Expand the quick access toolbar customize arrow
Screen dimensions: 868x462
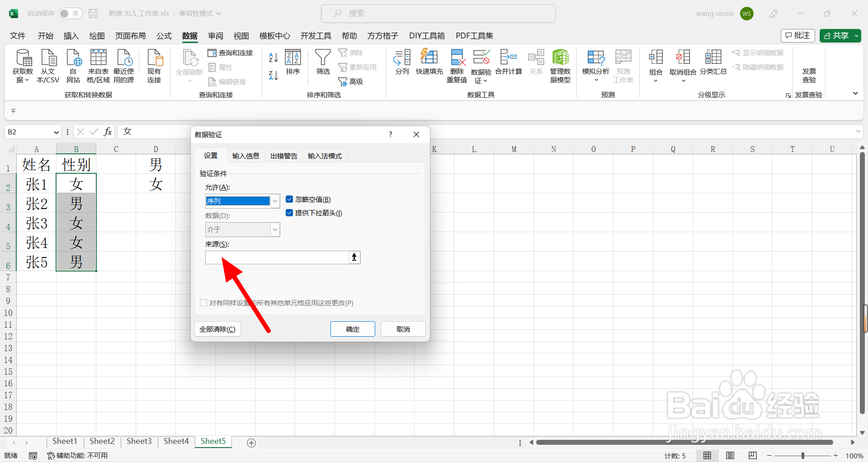pyautogui.click(x=13, y=110)
